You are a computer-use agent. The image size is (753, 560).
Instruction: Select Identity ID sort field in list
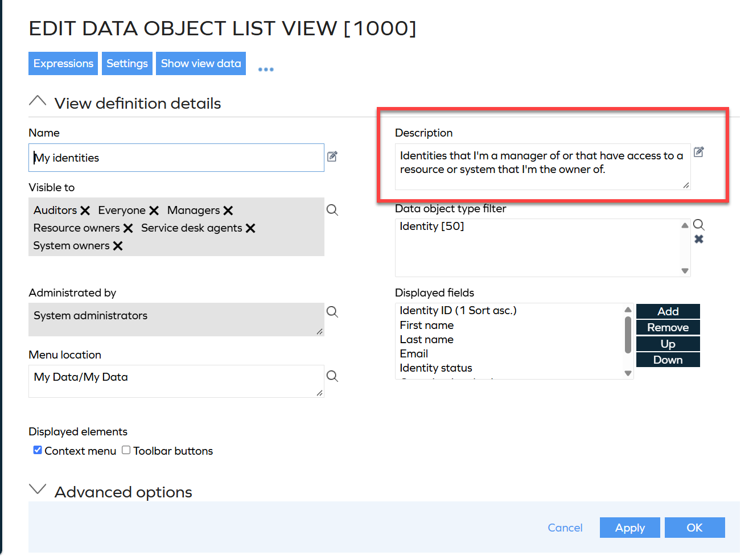[x=458, y=310]
